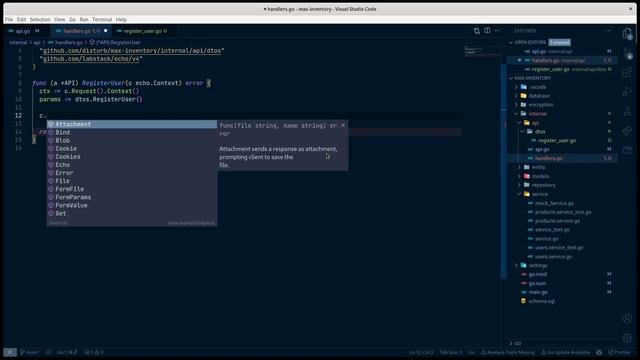Click Ln 12, Col 5 in the status bar
Viewport: 640px width, 360px height.
point(421,352)
